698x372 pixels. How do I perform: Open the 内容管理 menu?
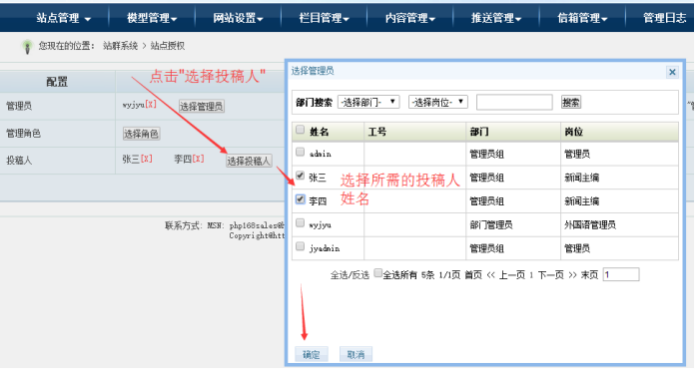coord(410,18)
